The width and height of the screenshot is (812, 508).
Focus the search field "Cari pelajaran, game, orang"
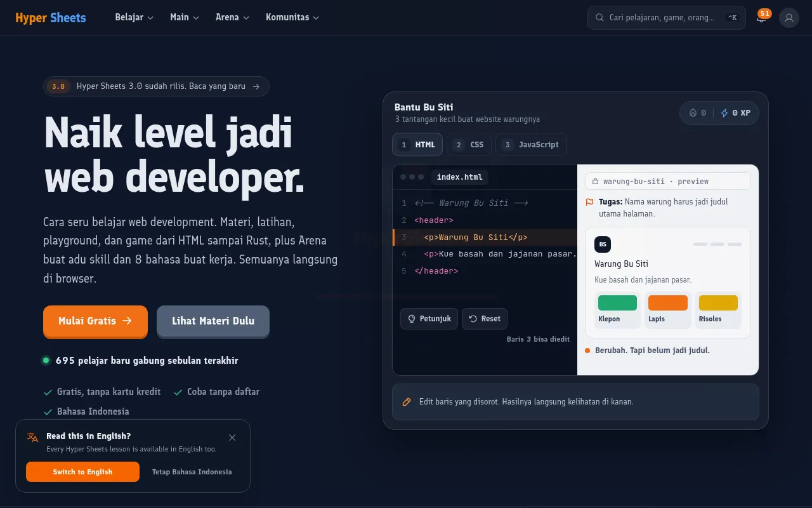(666, 18)
